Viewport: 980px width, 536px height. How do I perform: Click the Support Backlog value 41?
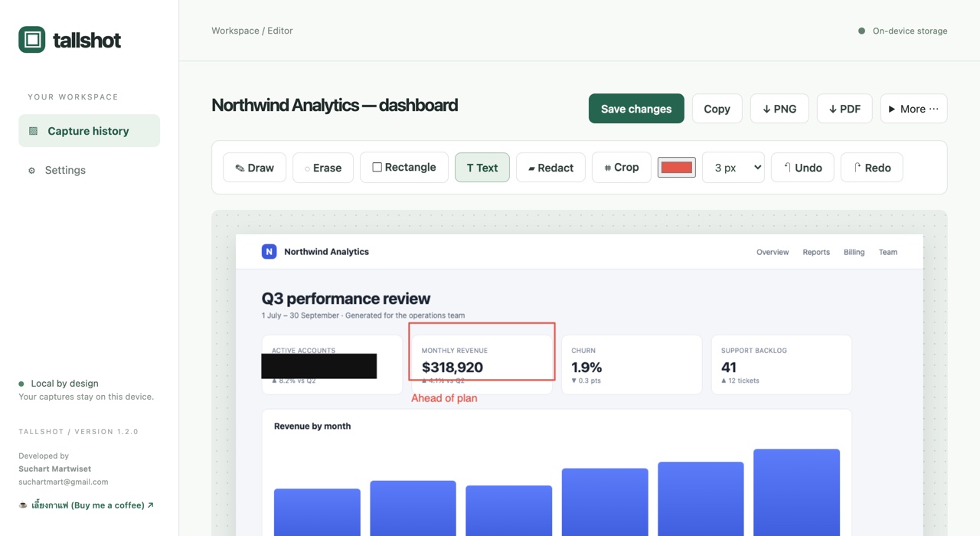[729, 368]
